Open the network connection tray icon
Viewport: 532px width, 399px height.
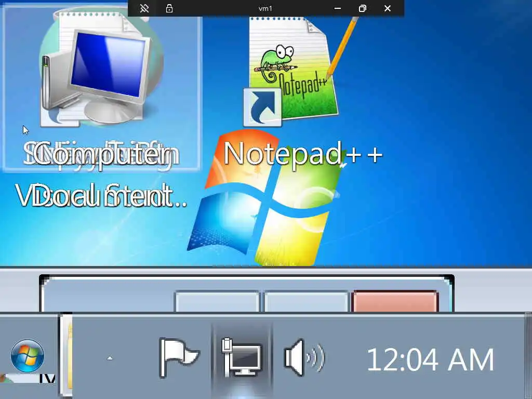(242, 357)
